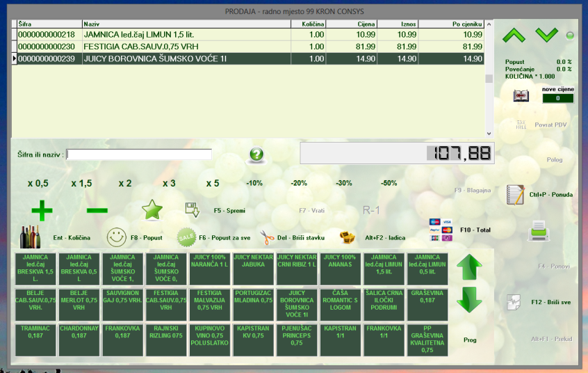Open the price book icon
588x373 pixels.
(521, 96)
